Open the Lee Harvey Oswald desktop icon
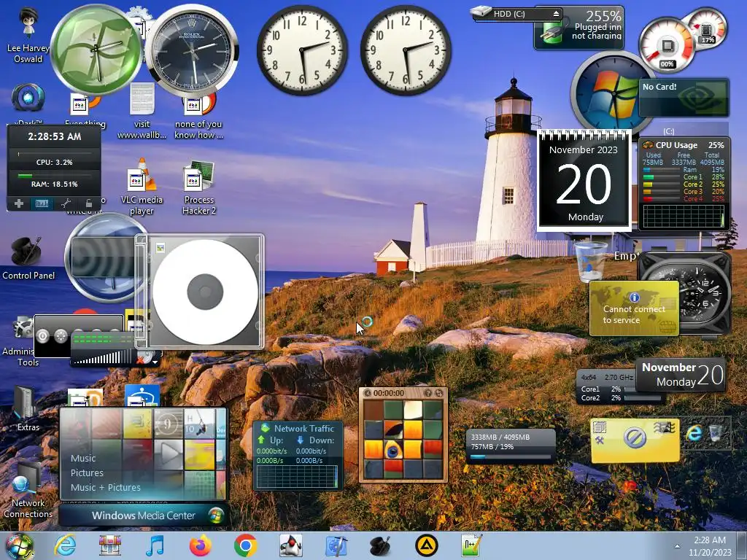The image size is (747, 560). (28, 36)
